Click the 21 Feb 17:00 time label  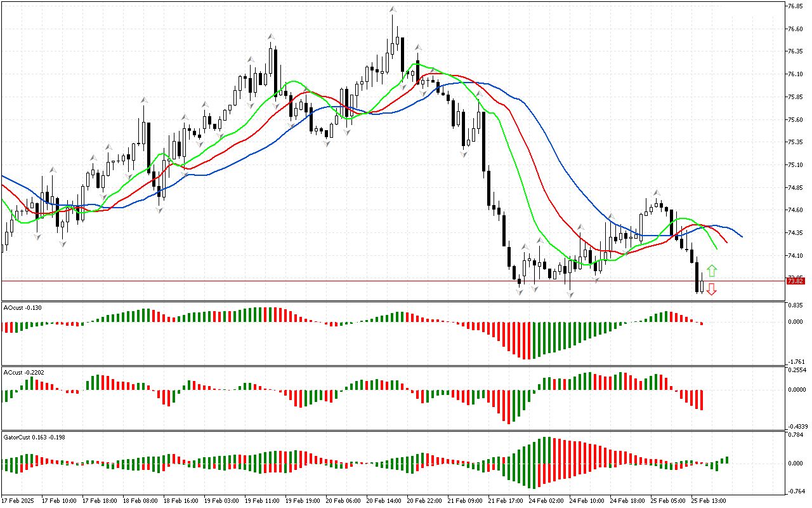[506, 500]
